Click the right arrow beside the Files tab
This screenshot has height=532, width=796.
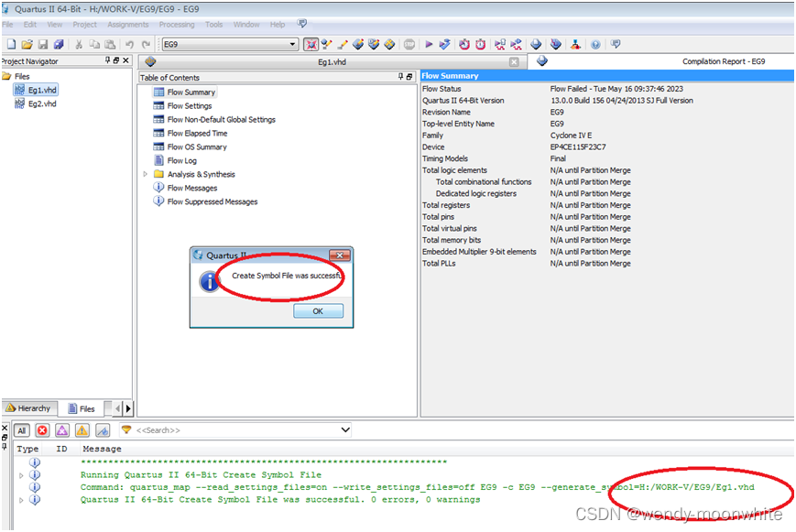pyautogui.click(x=128, y=408)
